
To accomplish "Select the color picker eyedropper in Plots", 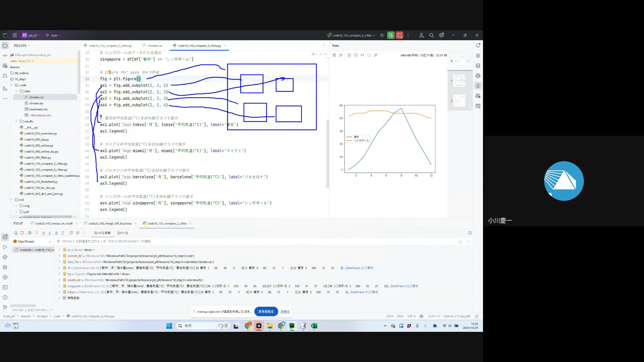I will tap(375, 55).
